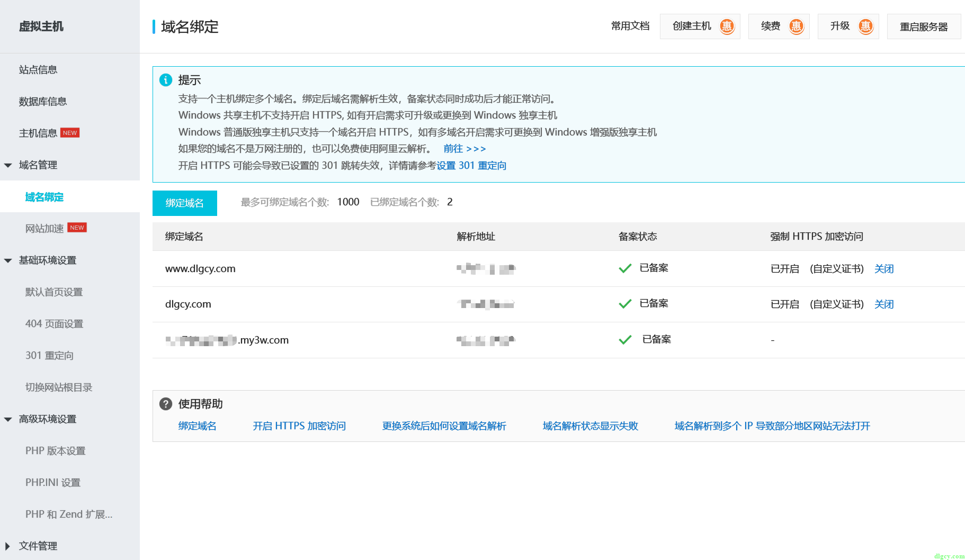Viewport: 965px width, 560px height.
Task: Collapse the 高级环境设置 section arrow
Action: [8, 419]
